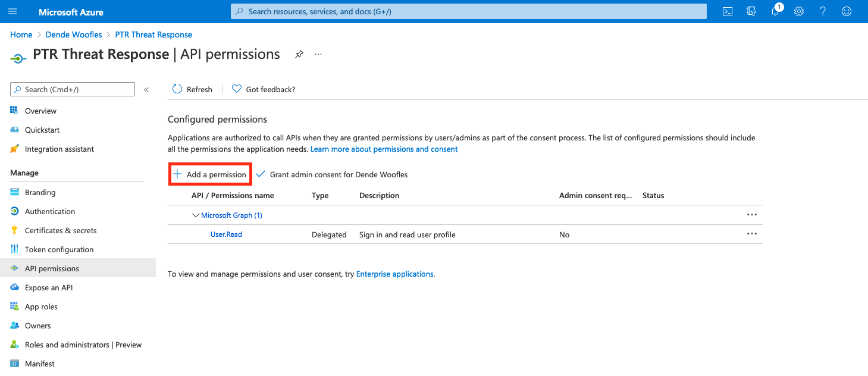868x376 pixels.
Task: Click the App roles icon
Action: [x=15, y=306]
